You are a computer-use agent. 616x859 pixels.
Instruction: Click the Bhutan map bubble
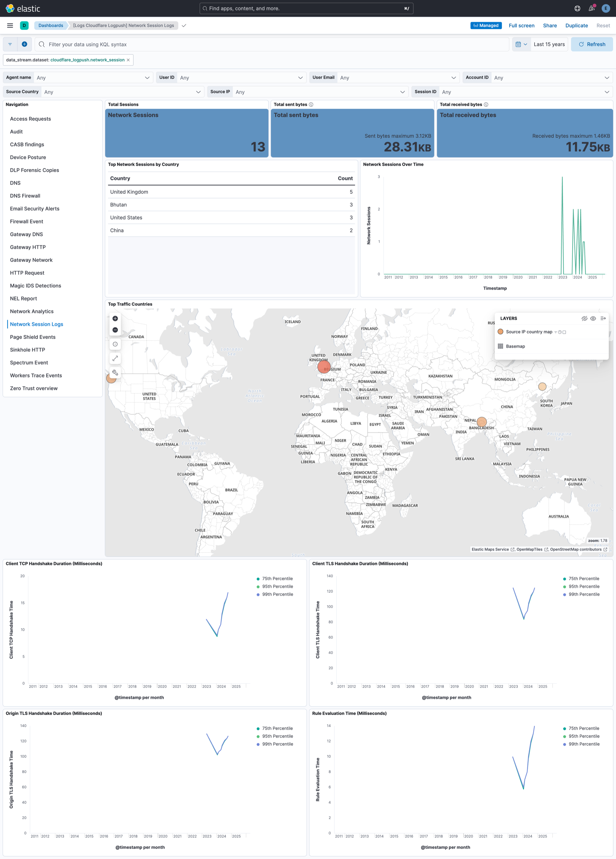pyautogui.click(x=482, y=421)
